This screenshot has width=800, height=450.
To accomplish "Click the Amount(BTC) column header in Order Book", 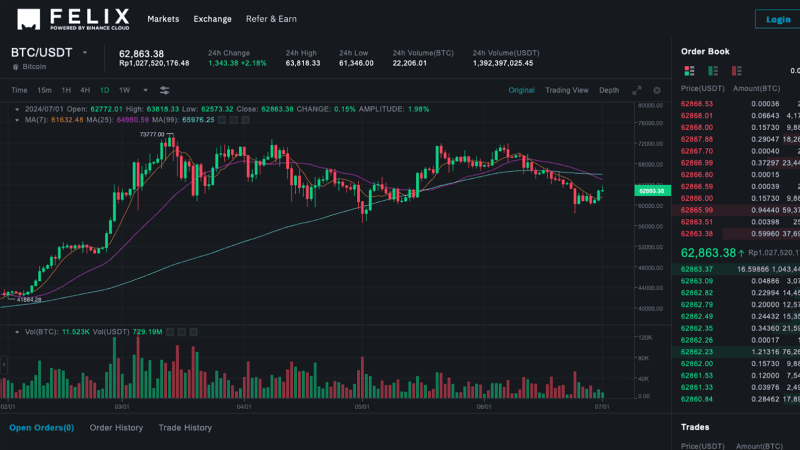I will [x=756, y=89].
